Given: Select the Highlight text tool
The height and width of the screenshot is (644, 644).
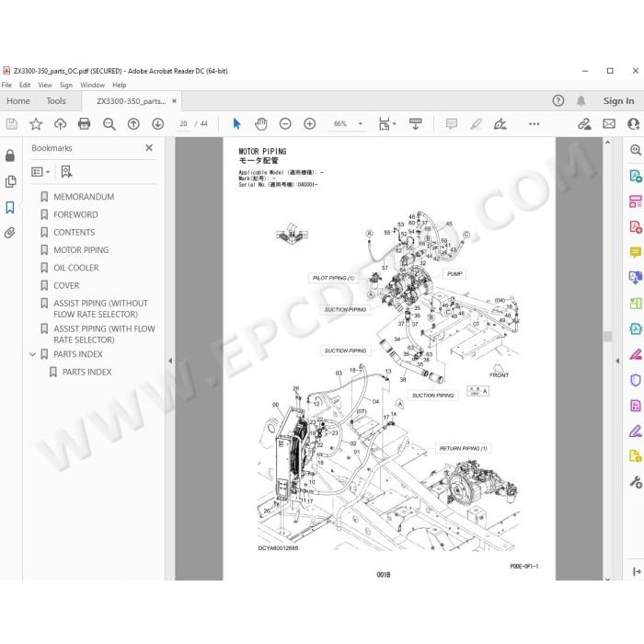Looking at the screenshot, I should [x=476, y=123].
